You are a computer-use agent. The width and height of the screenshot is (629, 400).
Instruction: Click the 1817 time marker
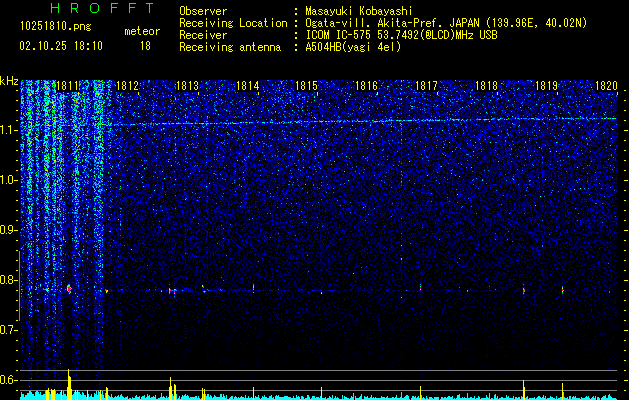coord(426,85)
